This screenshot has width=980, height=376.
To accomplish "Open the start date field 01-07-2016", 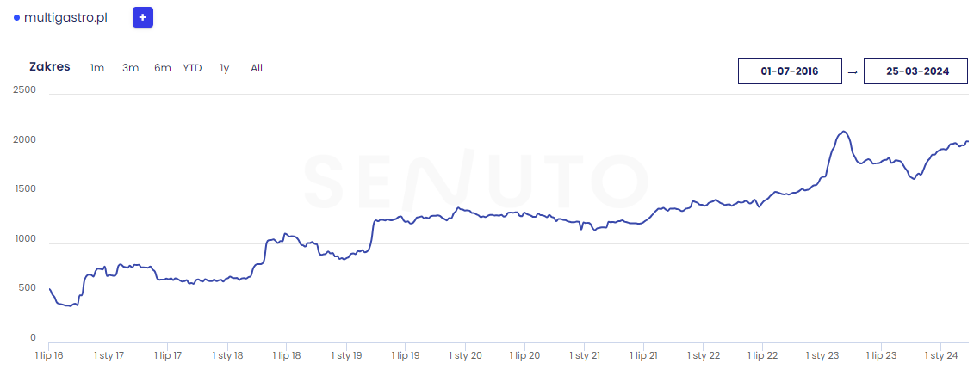I will pos(790,71).
